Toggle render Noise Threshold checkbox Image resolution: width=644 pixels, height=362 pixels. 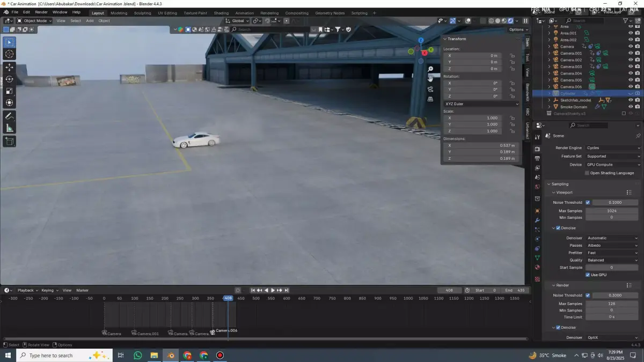[x=588, y=295]
